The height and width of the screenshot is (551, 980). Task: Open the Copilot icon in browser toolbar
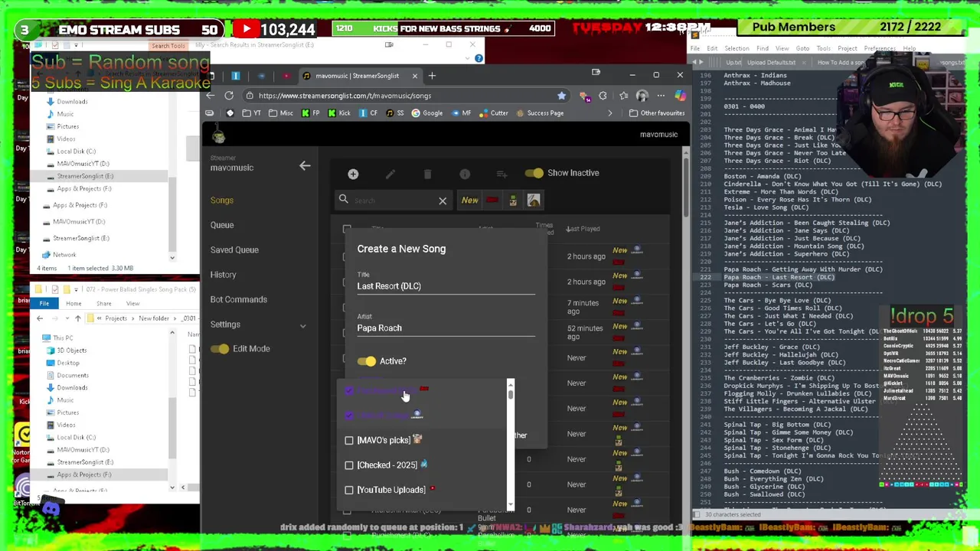point(680,96)
